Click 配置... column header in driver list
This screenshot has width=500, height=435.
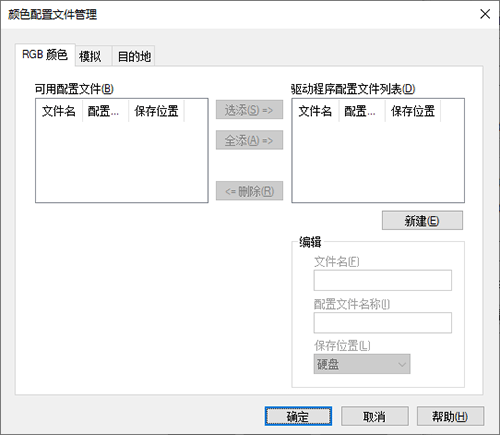click(362, 111)
